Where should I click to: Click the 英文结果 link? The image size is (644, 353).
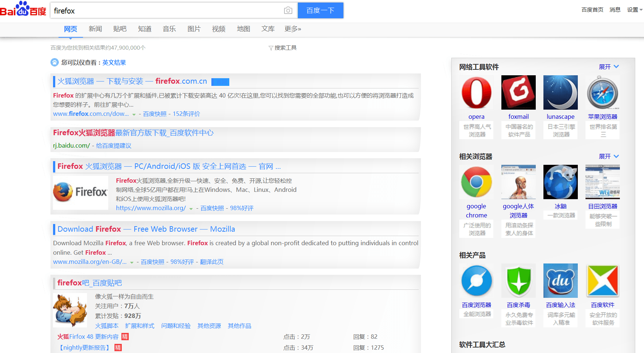pyautogui.click(x=114, y=62)
